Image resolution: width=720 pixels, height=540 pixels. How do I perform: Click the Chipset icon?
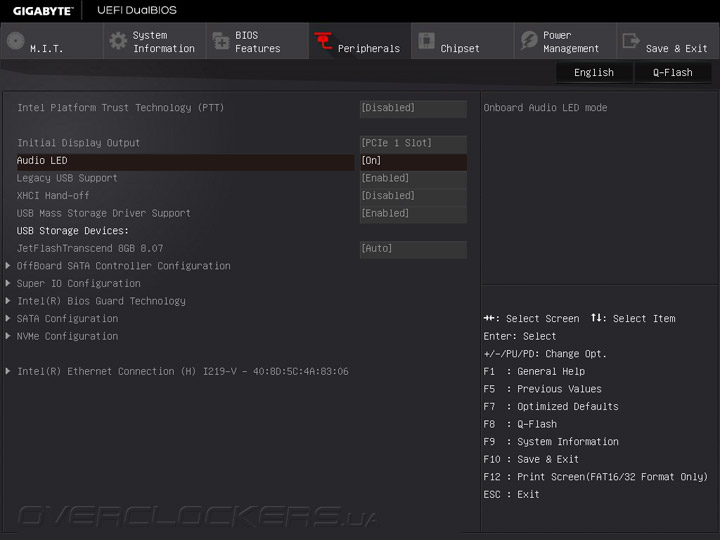click(426, 40)
